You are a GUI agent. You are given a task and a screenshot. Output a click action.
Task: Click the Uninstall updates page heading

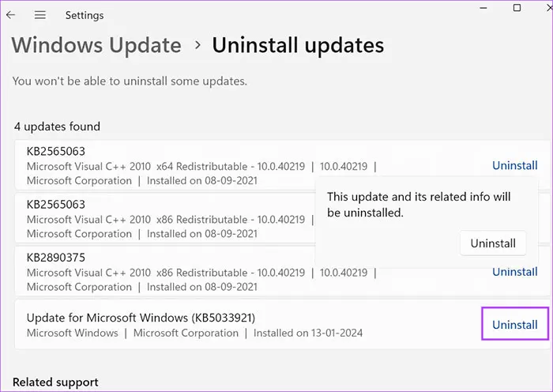pyautogui.click(x=298, y=45)
